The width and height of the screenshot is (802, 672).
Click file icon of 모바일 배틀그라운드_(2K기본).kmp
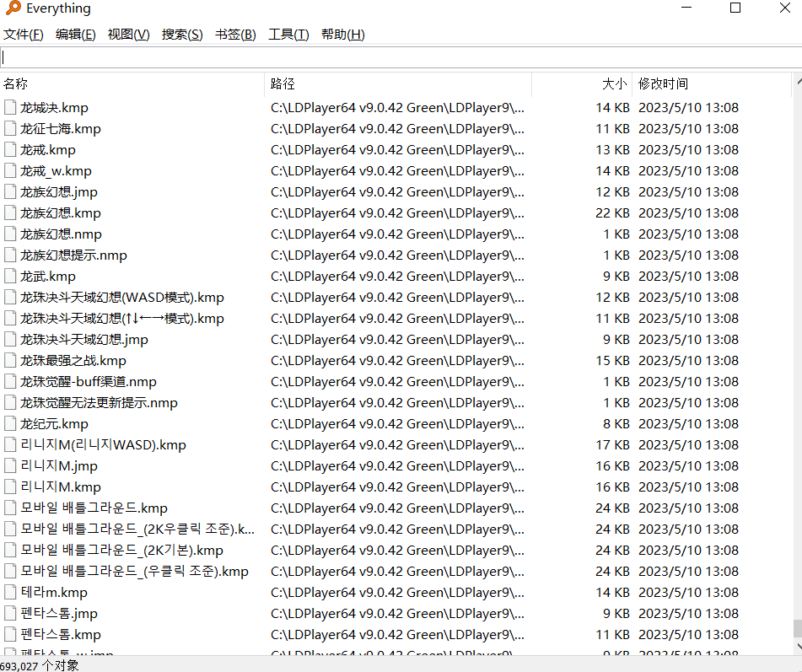coord(10,550)
